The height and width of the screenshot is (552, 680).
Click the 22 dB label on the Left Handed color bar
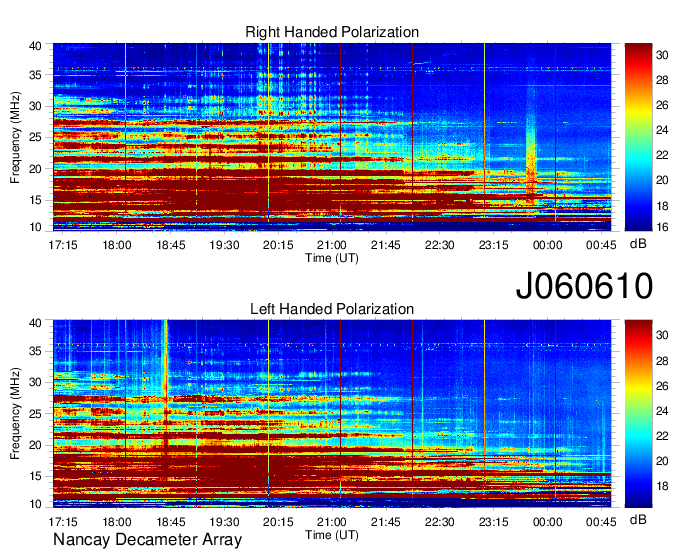coord(662,436)
